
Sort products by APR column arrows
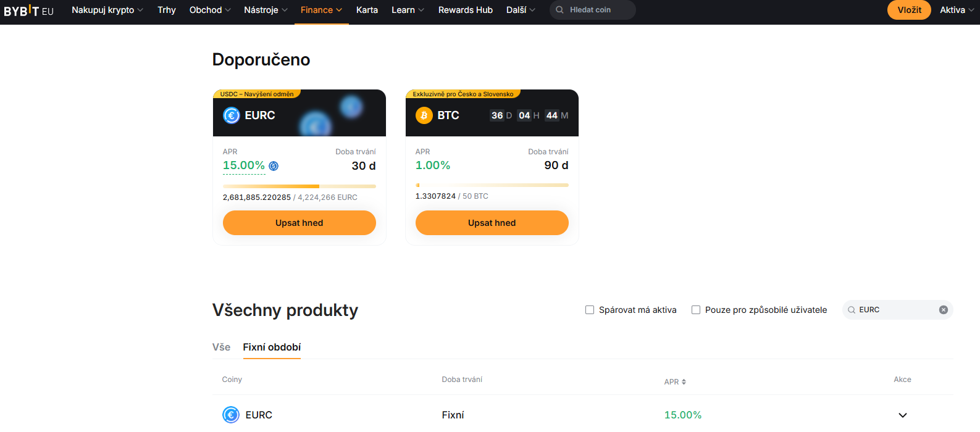[684, 382]
